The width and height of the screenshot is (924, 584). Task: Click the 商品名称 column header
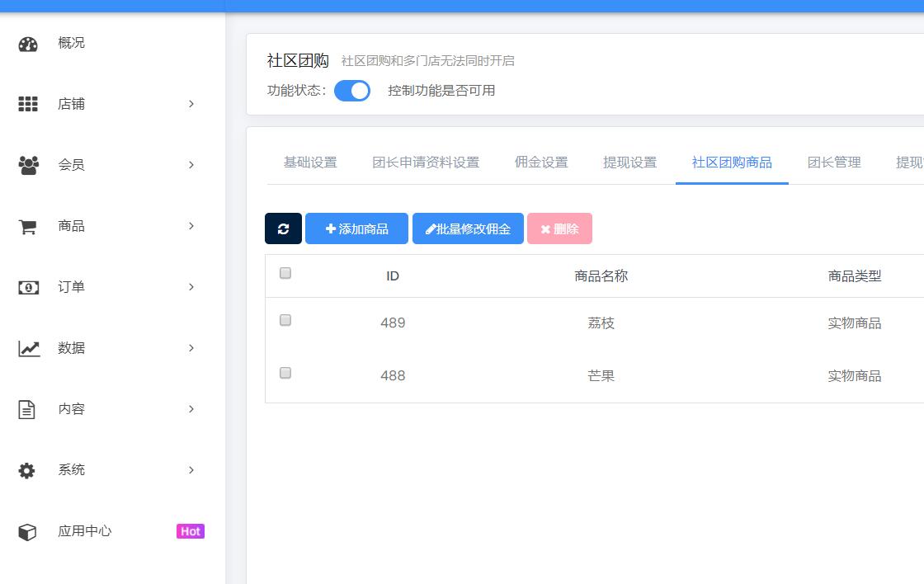click(601, 276)
